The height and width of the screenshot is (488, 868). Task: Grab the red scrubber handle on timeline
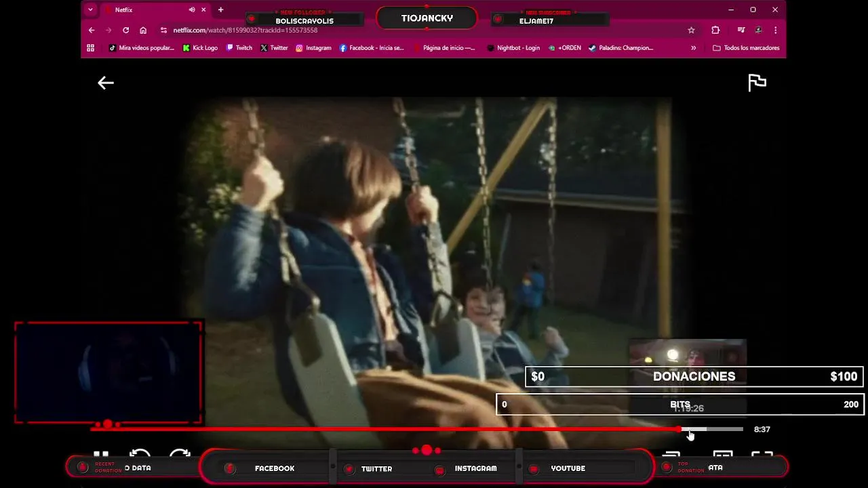pyautogui.click(x=679, y=429)
